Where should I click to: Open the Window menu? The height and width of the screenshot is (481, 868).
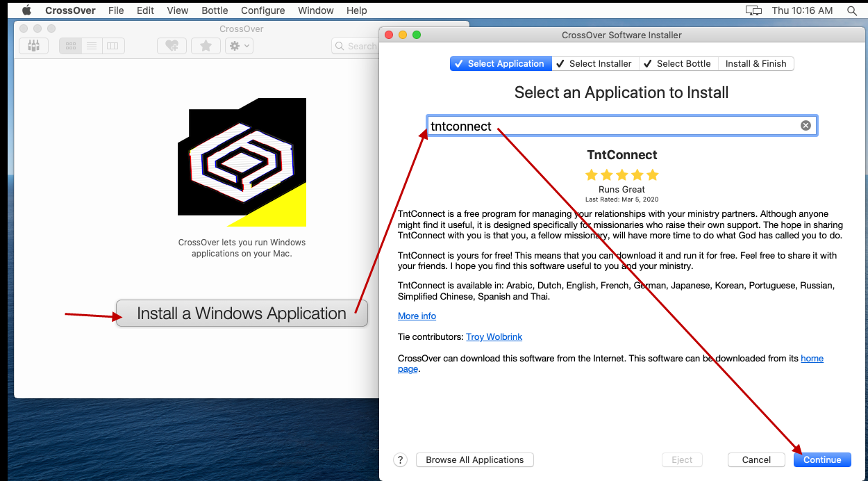315,10
